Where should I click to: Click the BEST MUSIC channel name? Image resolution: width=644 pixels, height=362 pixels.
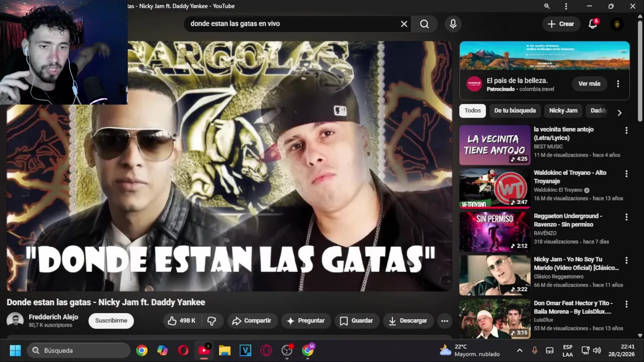pyautogui.click(x=548, y=147)
